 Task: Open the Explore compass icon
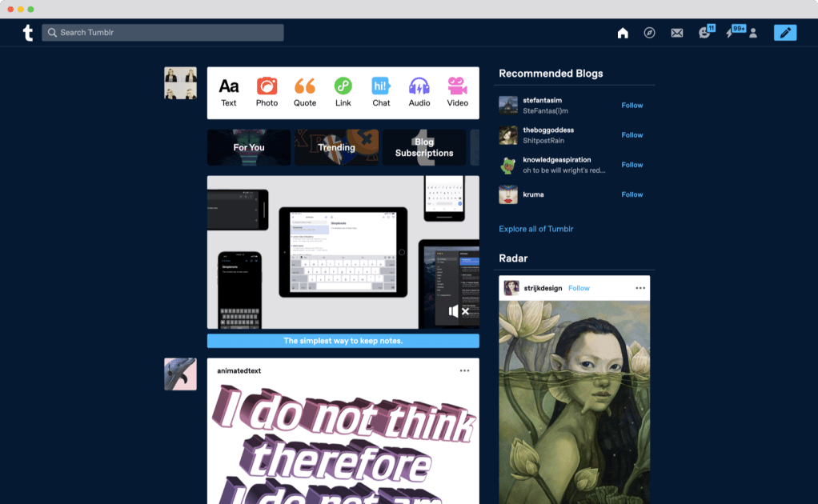649,33
